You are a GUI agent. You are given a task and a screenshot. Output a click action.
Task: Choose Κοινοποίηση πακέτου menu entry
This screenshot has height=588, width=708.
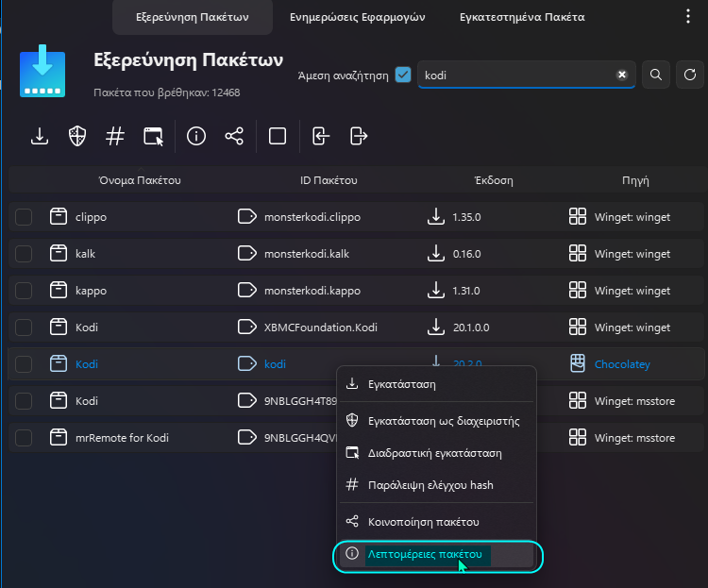coord(436,522)
